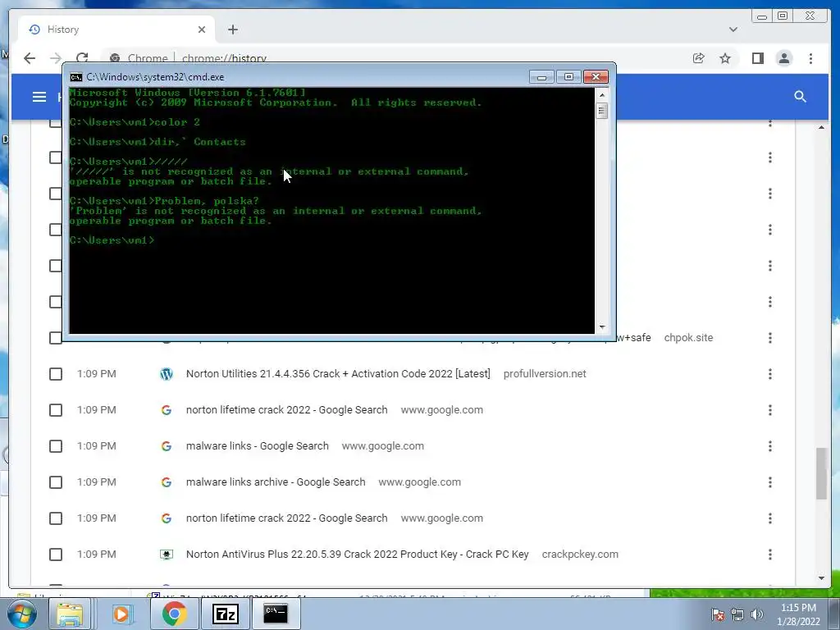Click cmd window scrollbar down arrow
Image resolution: width=840 pixels, height=630 pixels.
(601, 326)
